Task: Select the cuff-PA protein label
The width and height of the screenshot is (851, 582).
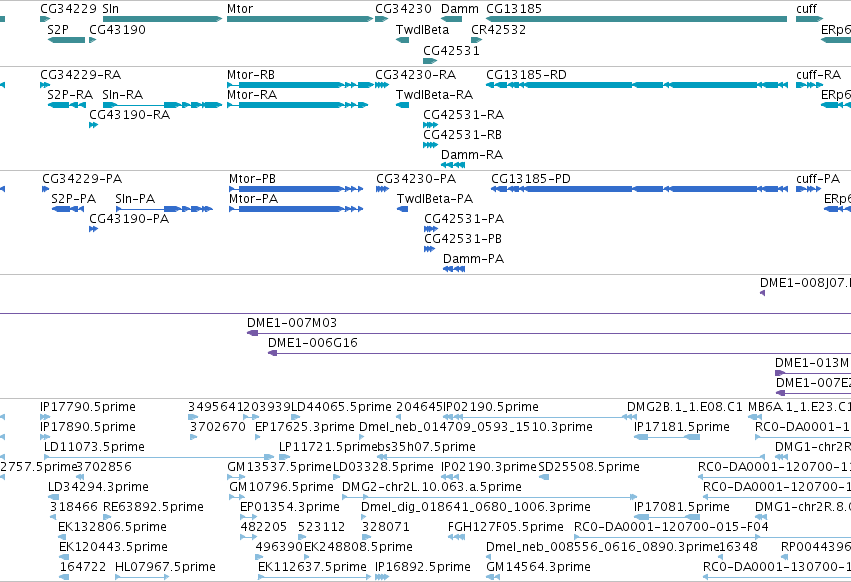Action: tap(818, 179)
